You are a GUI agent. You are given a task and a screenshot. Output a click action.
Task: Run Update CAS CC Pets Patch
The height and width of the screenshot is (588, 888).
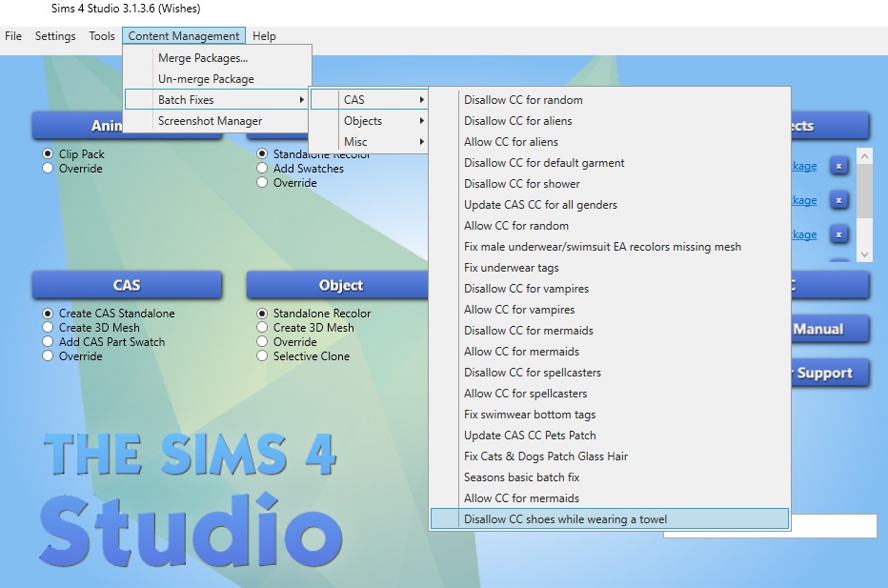(610, 436)
